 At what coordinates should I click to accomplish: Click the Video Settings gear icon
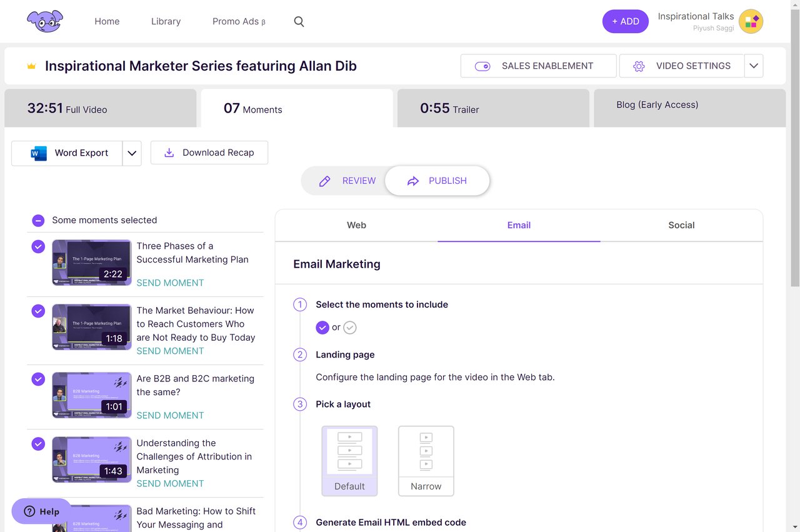click(638, 66)
